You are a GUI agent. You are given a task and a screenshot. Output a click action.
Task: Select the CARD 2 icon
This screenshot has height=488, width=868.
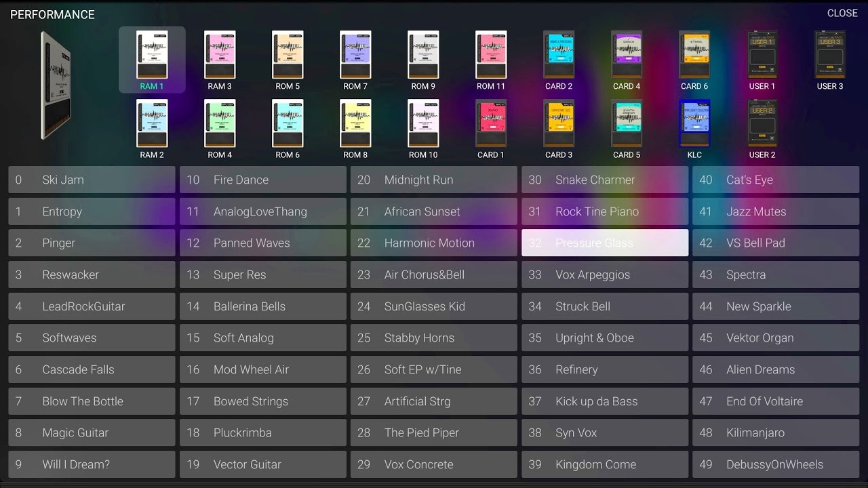[x=559, y=55]
